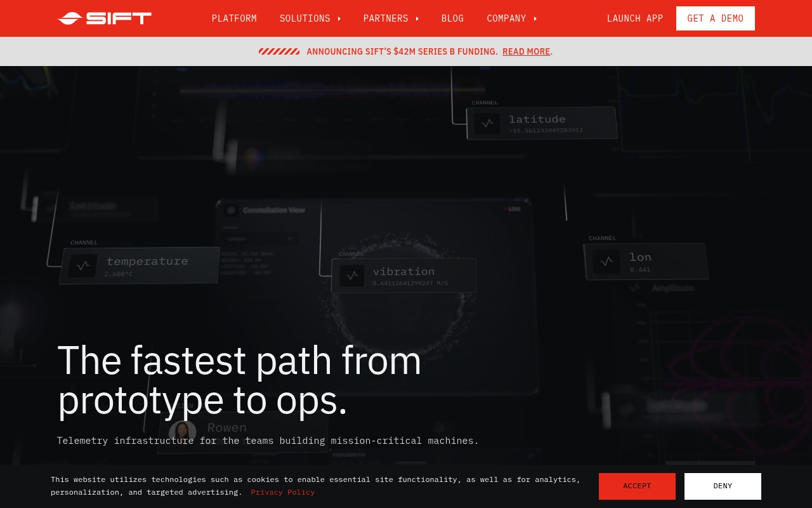Click the temperature channel waveform icon
Viewport: 812px width, 508px height.
pyautogui.click(x=83, y=266)
